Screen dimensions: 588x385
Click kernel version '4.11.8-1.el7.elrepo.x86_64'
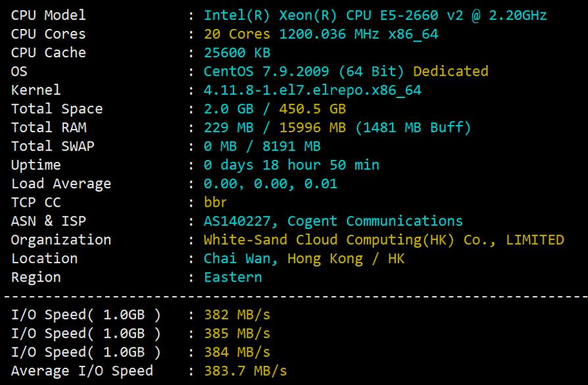pos(313,90)
